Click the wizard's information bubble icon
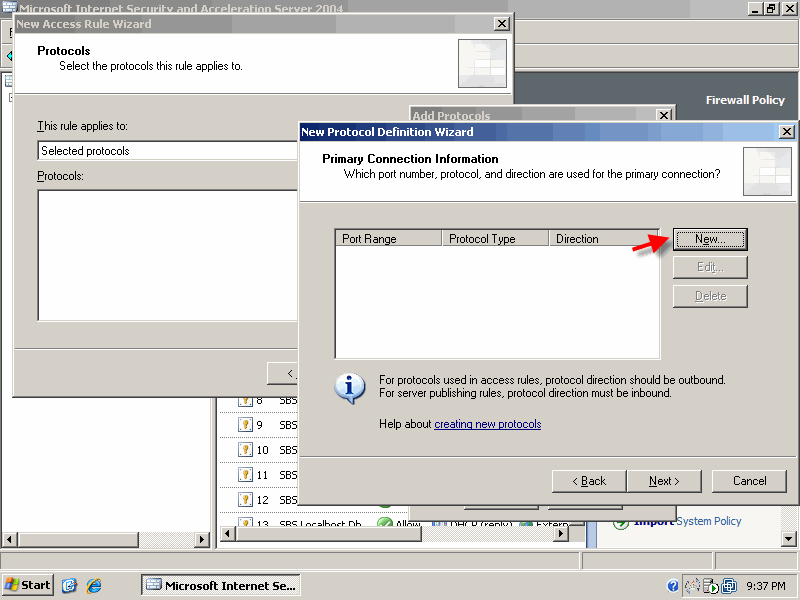This screenshot has width=800, height=600. pyautogui.click(x=349, y=388)
